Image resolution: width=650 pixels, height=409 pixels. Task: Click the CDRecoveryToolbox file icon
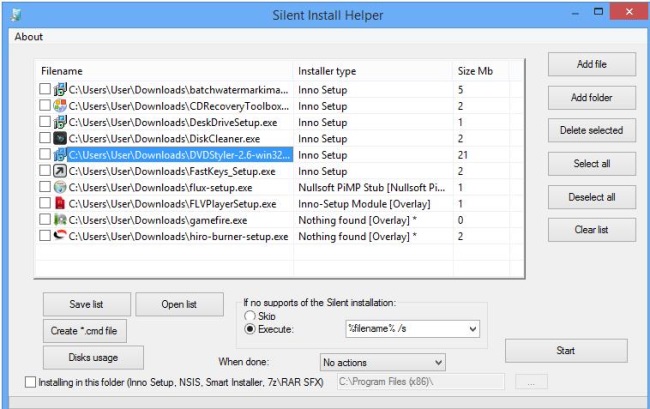click(x=60, y=106)
